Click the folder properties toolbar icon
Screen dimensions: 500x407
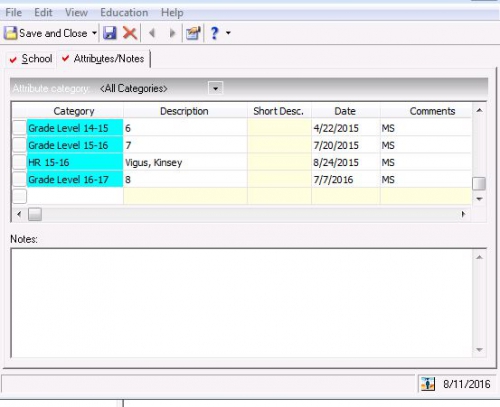(193, 33)
